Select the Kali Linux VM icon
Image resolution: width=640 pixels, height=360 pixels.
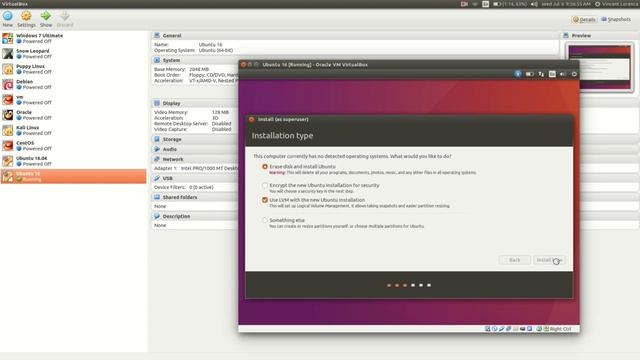click(8, 130)
